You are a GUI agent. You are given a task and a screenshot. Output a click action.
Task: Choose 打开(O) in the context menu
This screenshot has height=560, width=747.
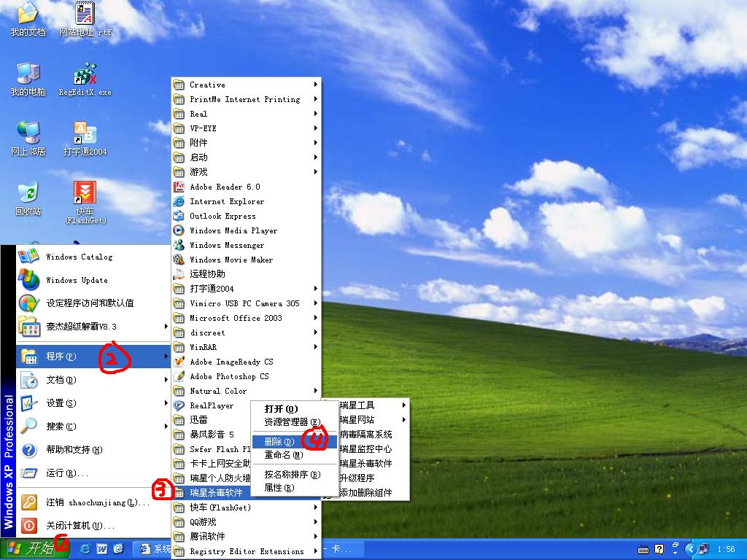coord(293,408)
